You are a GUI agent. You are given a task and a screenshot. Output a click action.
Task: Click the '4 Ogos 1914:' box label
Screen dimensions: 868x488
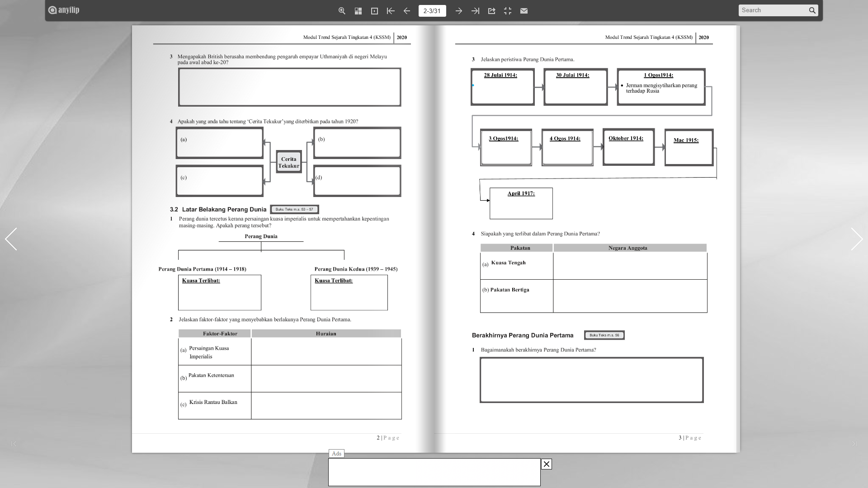tap(565, 139)
